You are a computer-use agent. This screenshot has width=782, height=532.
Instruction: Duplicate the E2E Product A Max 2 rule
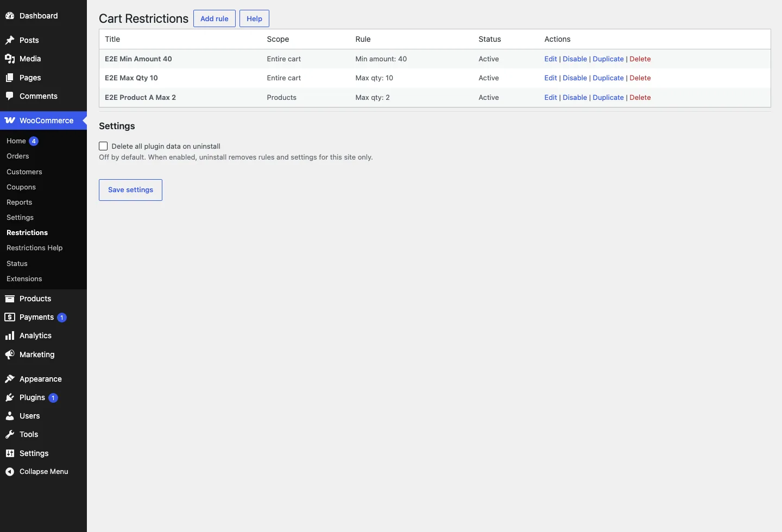pyautogui.click(x=608, y=97)
